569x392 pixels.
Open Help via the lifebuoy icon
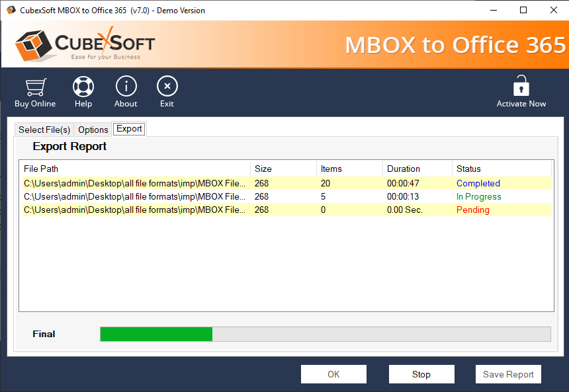pyautogui.click(x=83, y=87)
